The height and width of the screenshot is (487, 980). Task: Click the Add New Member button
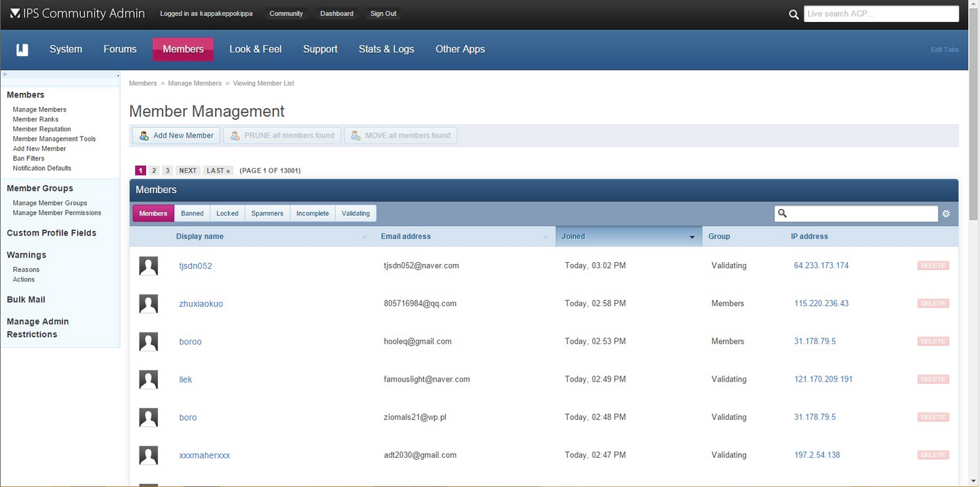coord(176,135)
